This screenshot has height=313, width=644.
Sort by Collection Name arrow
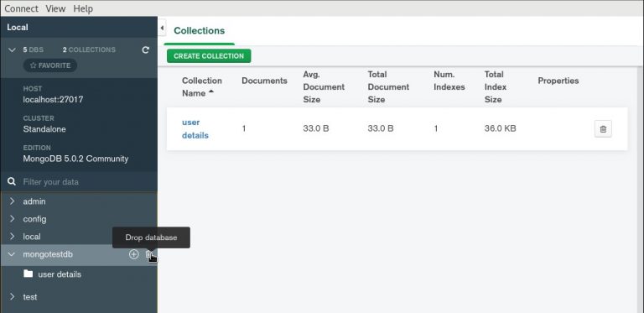point(211,91)
